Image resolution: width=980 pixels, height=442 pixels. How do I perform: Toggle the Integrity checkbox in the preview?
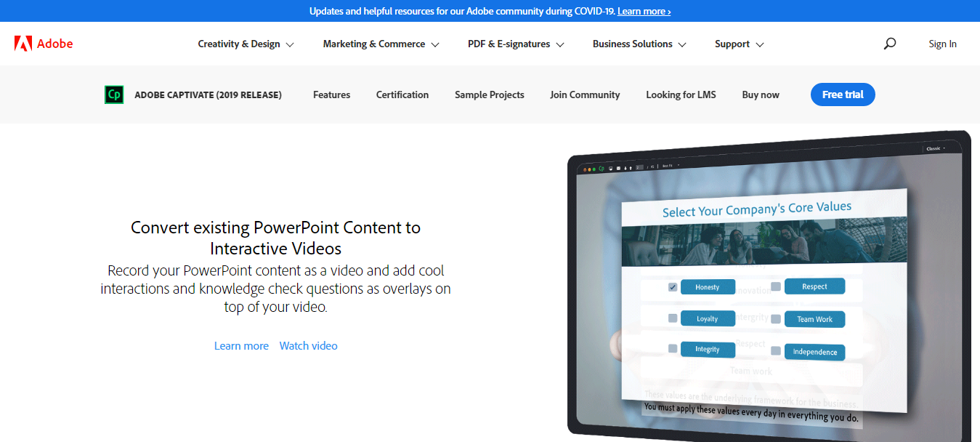[673, 349]
